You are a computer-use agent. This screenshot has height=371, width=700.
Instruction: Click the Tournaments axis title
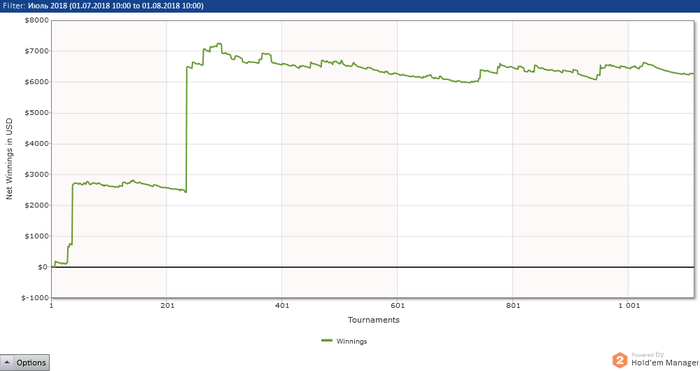pos(374,320)
